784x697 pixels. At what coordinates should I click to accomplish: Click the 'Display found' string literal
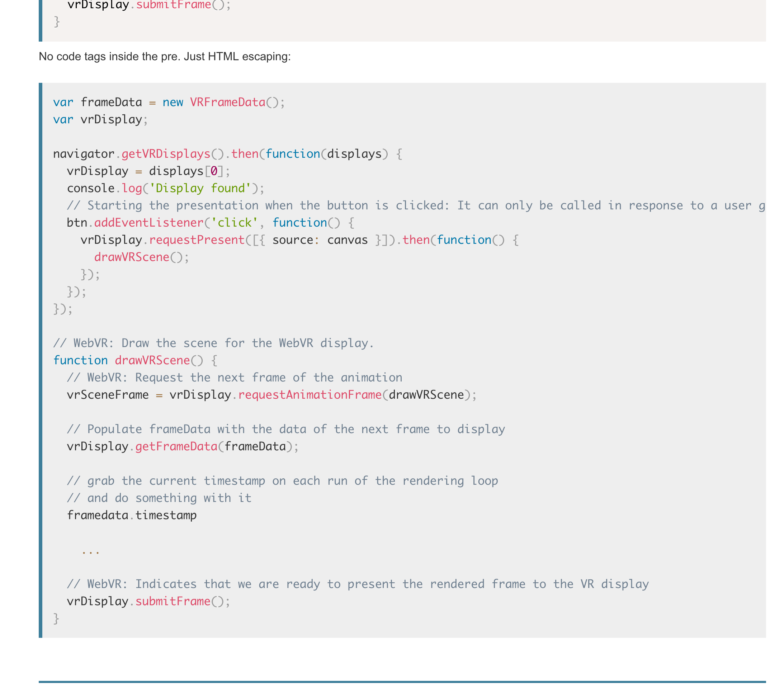click(199, 188)
